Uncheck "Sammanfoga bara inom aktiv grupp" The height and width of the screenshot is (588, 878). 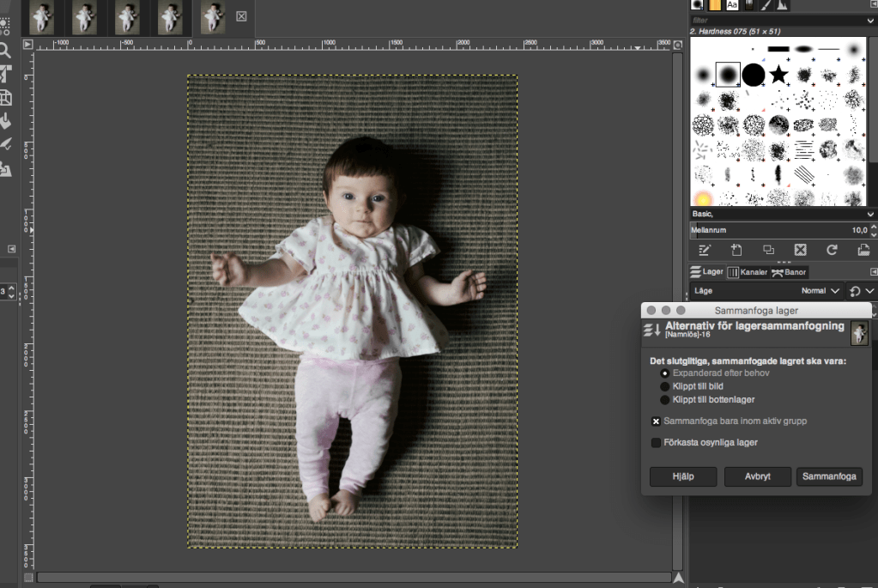point(657,421)
